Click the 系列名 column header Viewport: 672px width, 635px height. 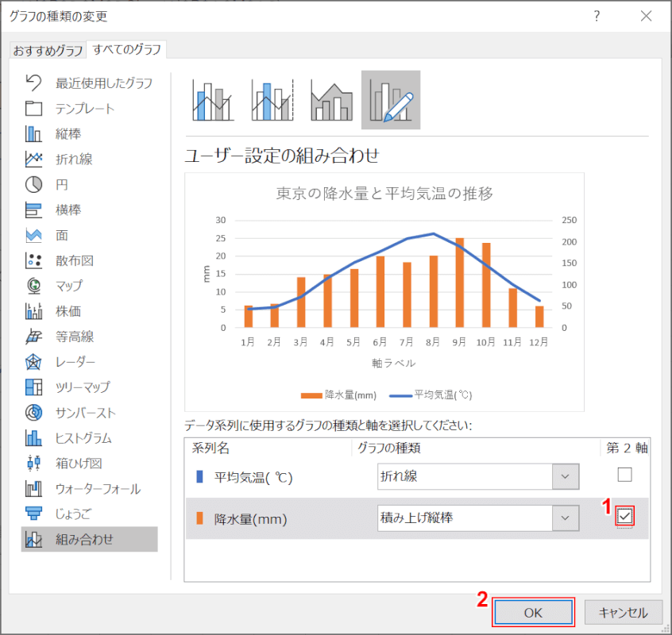coord(210,448)
